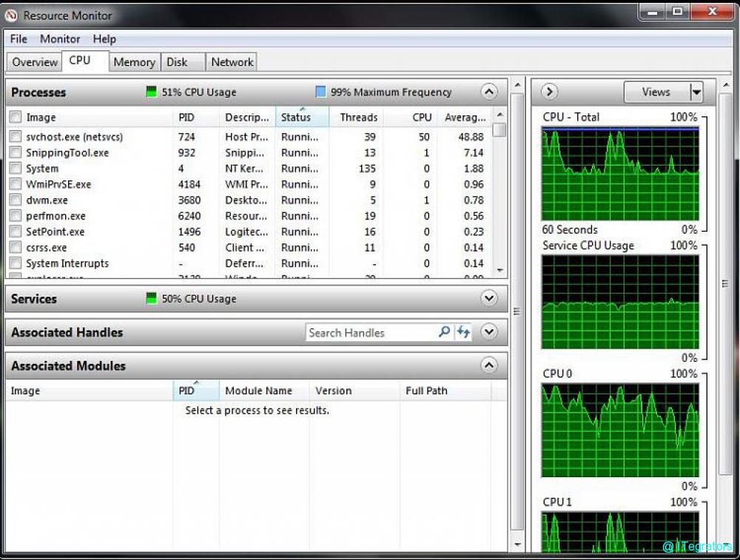740x560 pixels.
Task: Open the Views dropdown arrow
Action: [x=696, y=92]
